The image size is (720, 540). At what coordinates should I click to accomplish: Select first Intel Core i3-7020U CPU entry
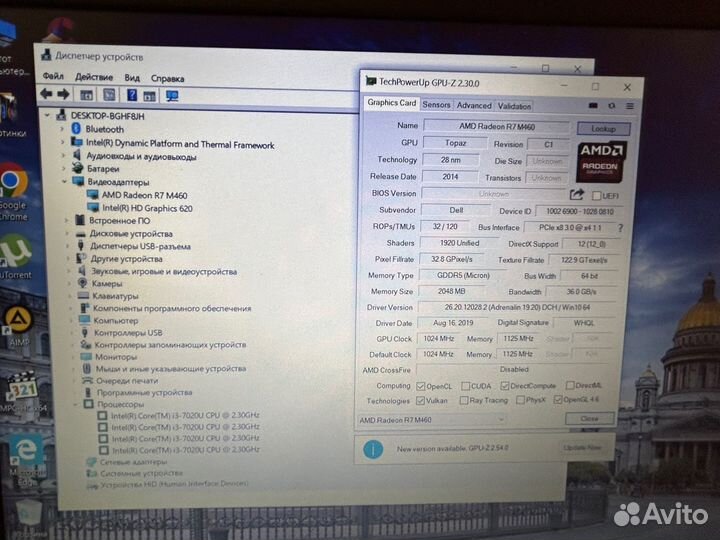[185, 415]
